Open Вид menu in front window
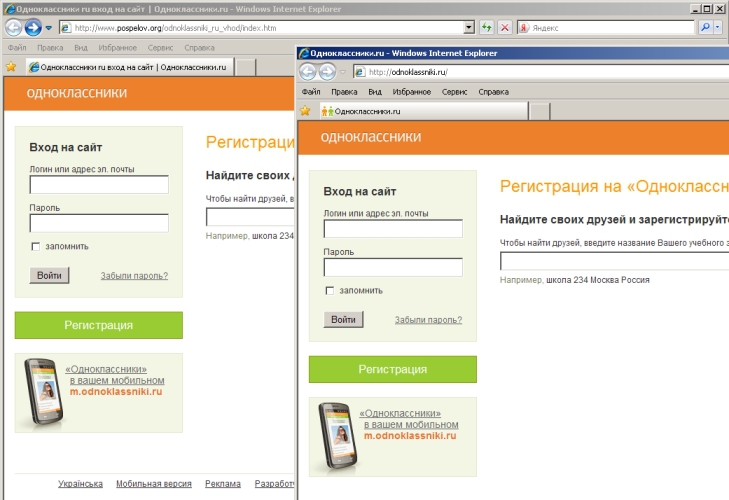 point(375,92)
